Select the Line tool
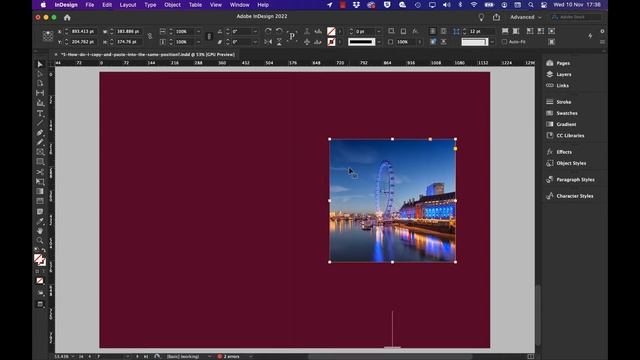The height and width of the screenshot is (360, 640). pos(40,123)
